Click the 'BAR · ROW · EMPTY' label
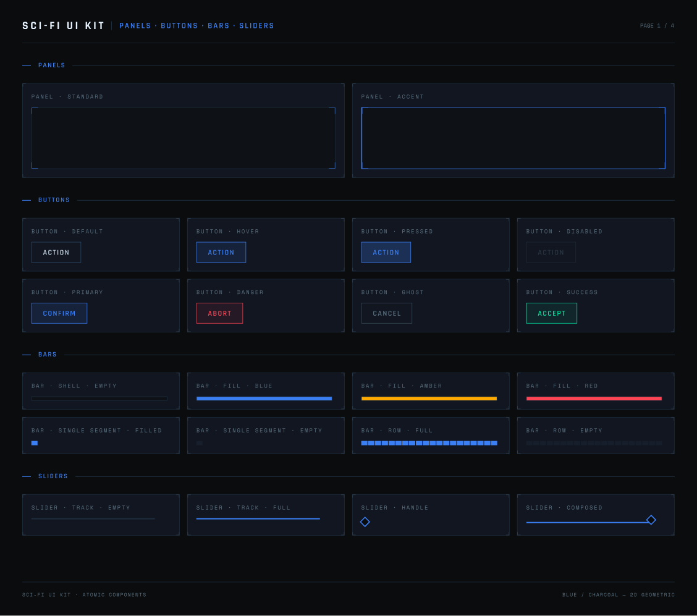This screenshot has width=697, height=616. (x=564, y=430)
